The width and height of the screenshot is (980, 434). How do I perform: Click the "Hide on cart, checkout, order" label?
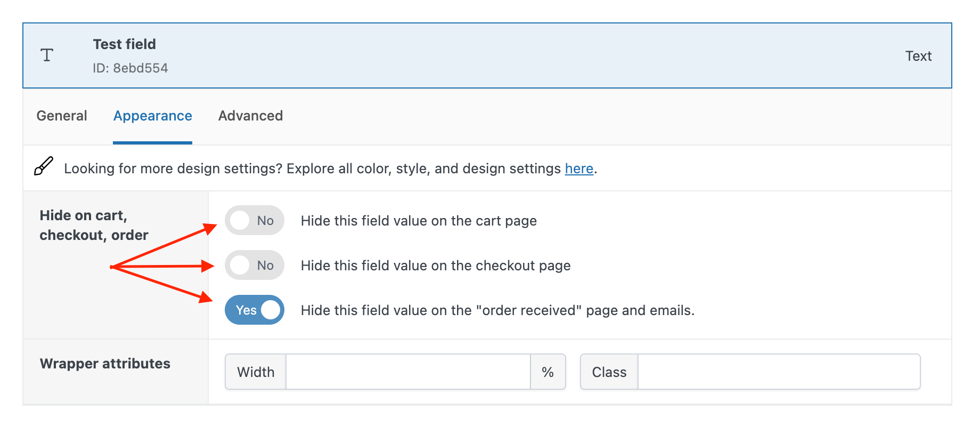[x=94, y=225]
